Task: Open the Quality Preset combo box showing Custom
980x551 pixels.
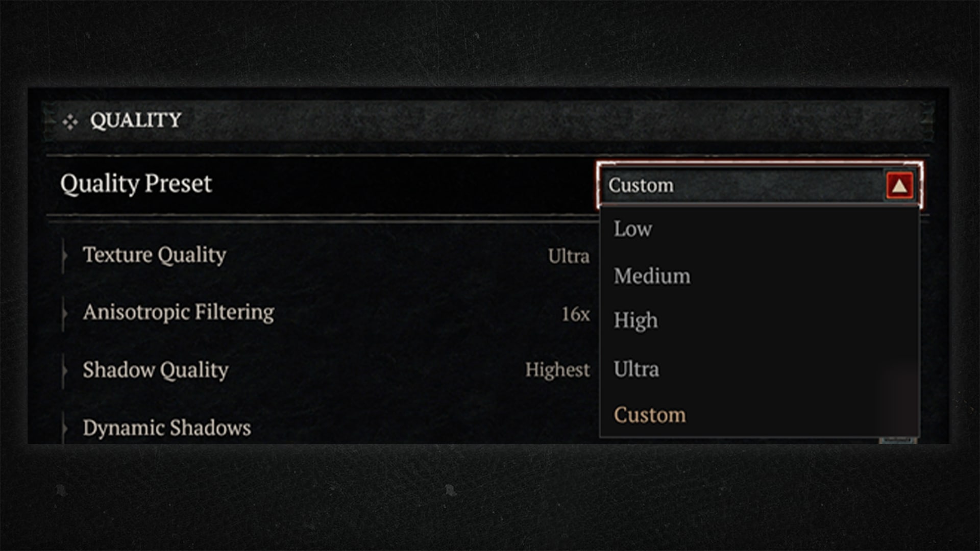Action: click(x=759, y=185)
